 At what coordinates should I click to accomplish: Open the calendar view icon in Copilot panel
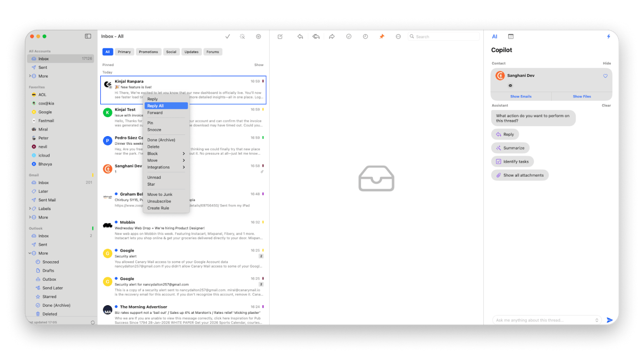511,36
